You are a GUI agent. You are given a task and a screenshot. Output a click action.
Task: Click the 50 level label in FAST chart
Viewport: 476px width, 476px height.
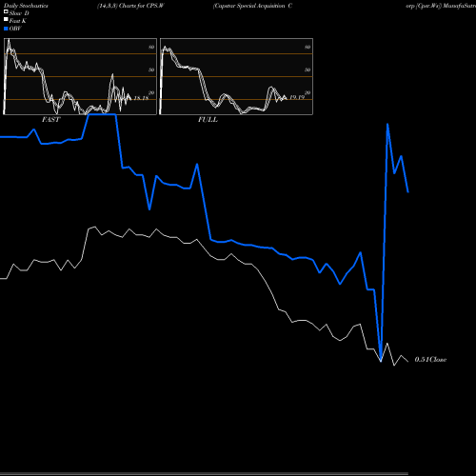151,69
